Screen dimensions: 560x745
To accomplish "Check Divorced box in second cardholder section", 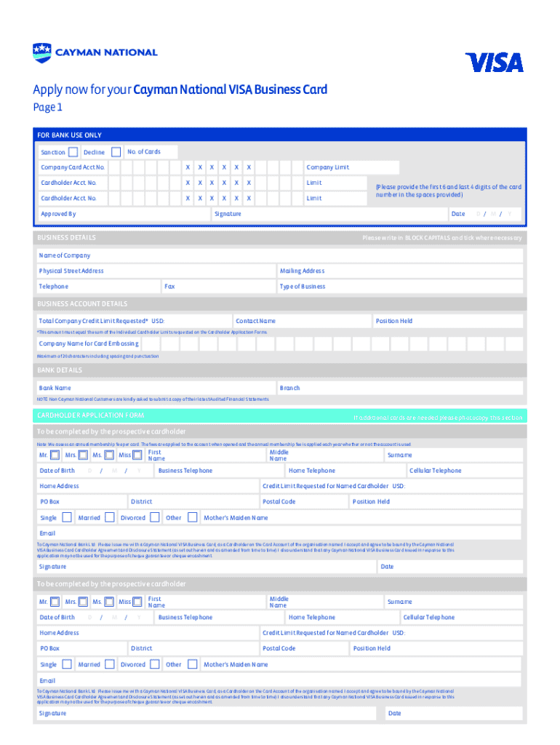I will 154,664.
